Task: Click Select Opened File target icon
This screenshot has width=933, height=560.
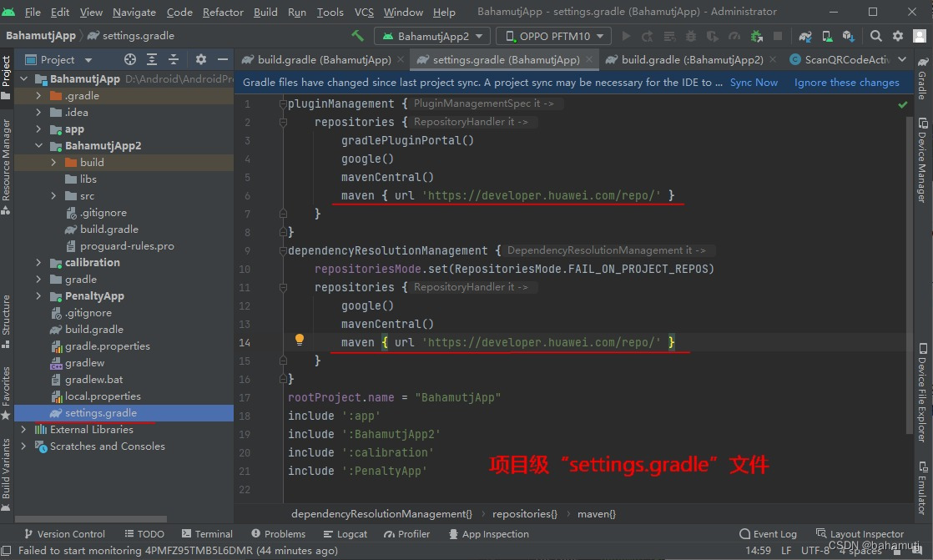Action: tap(129, 59)
